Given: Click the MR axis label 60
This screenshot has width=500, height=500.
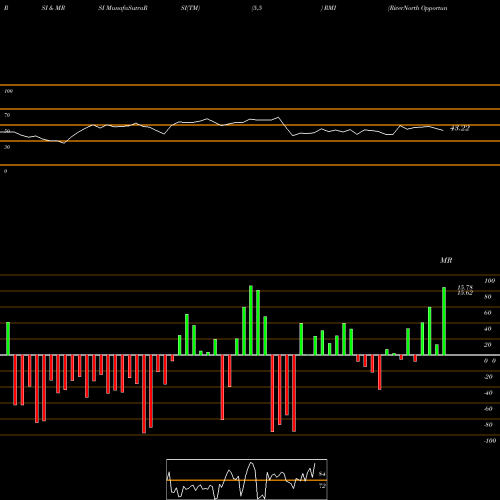Looking at the screenshot, I should (488, 313).
